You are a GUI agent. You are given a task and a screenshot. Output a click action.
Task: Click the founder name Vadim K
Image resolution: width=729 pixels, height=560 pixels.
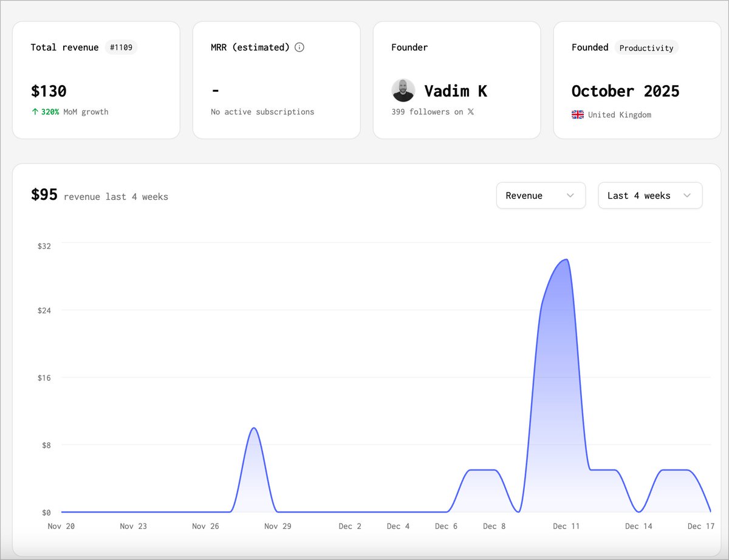(456, 91)
